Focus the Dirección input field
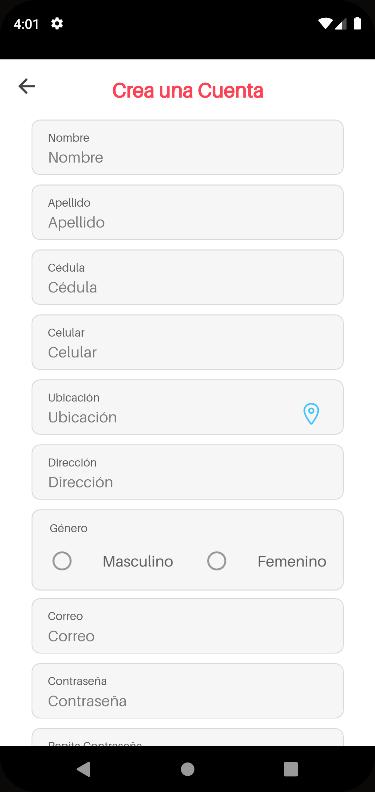The image size is (375, 792). [x=188, y=472]
